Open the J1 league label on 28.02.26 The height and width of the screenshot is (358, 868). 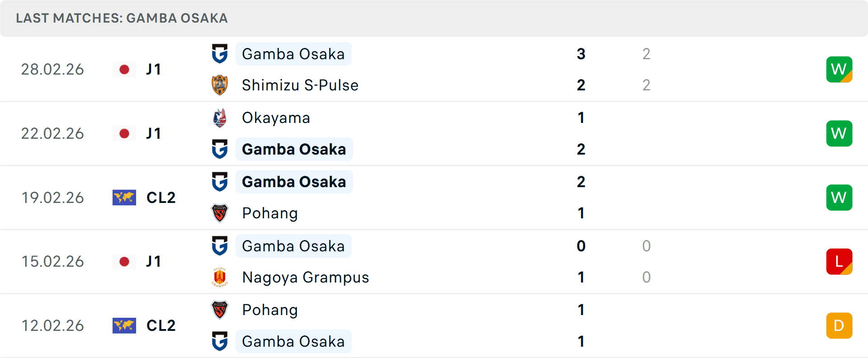pos(153,69)
